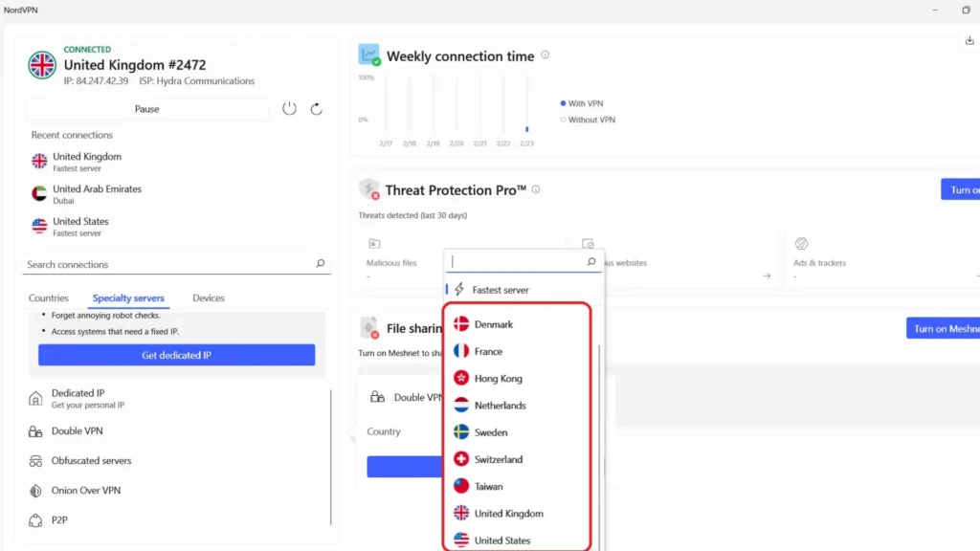
Task: Select Onion Over VPN in the specialty list
Action: pos(177,491)
